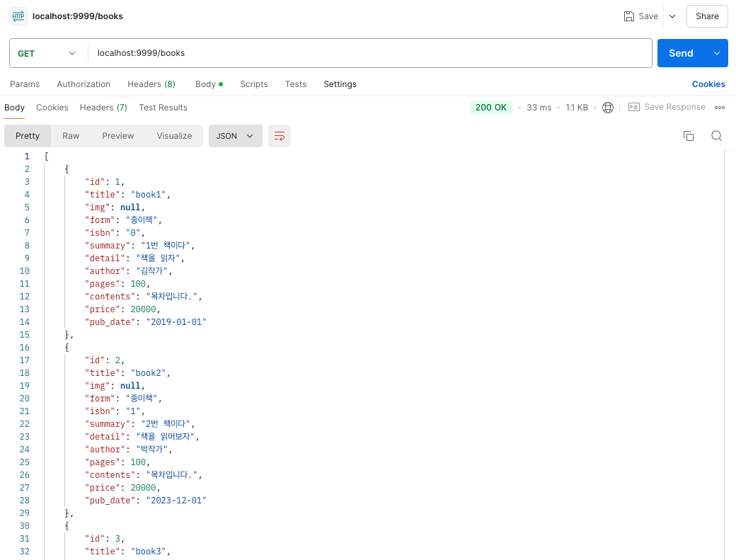736x560 pixels.
Task: Click the "박작가" author value
Action: (151, 450)
